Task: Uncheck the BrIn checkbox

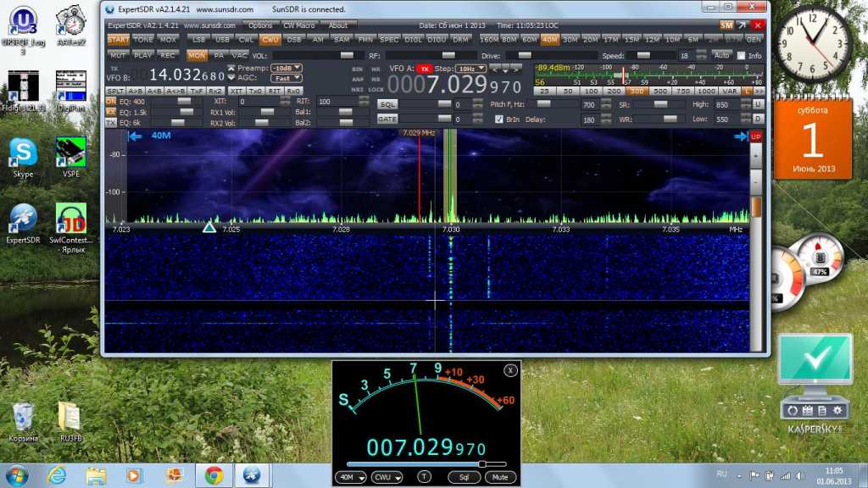Action: (x=498, y=119)
